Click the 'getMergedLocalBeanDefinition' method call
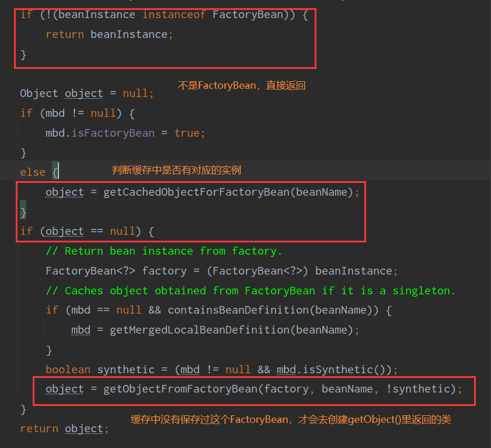This screenshot has height=448, width=491. coord(200,330)
